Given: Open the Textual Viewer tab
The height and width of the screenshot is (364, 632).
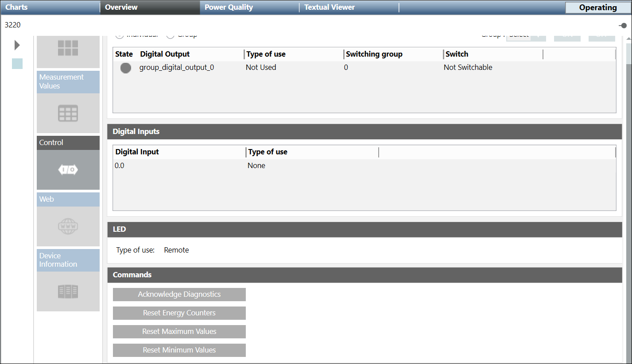Looking at the screenshot, I should coord(330,8).
